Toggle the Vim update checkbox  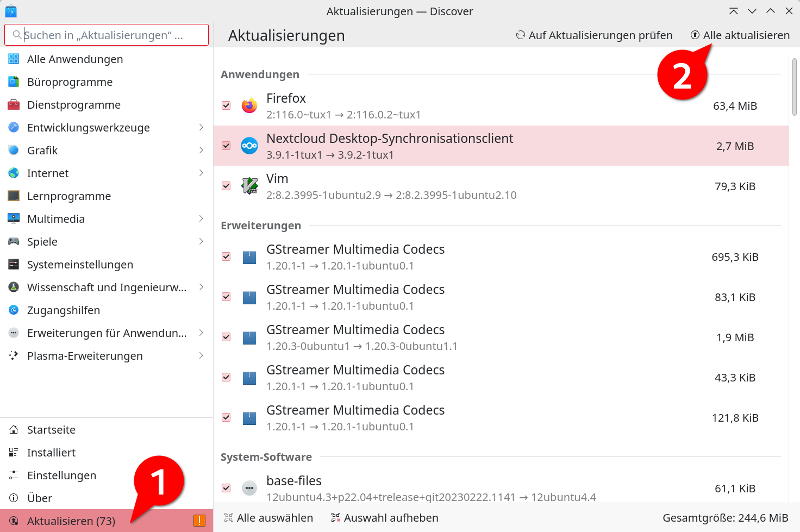coord(226,186)
